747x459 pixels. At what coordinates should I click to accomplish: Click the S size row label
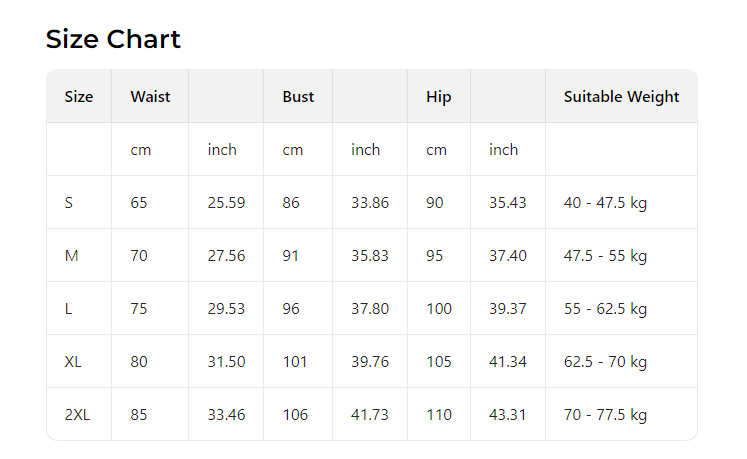69,203
